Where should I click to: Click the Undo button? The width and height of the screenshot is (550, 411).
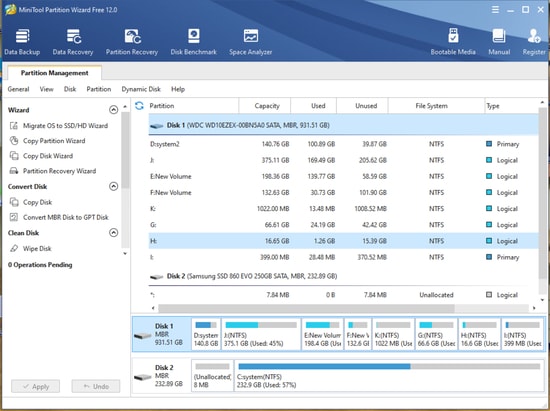pyautogui.click(x=96, y=386)
